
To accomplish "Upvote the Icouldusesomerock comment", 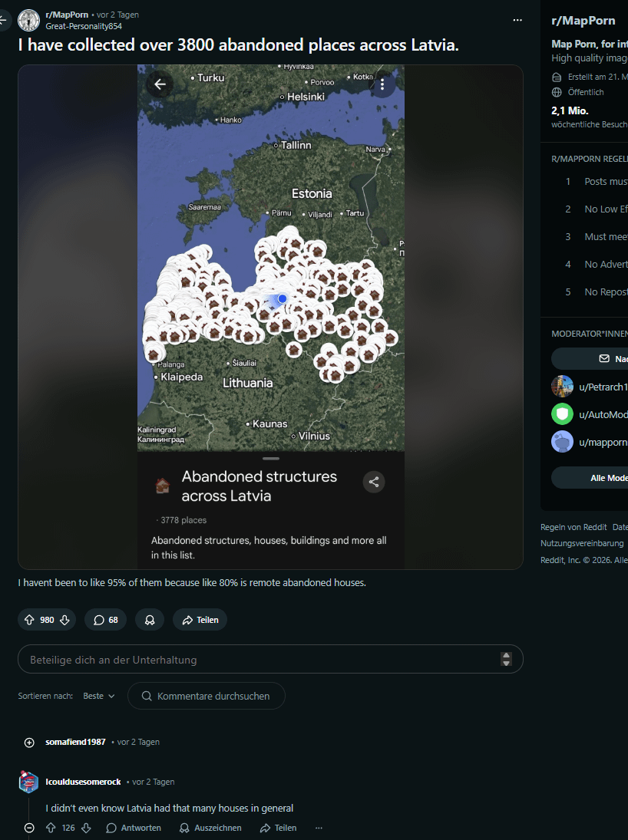I will click(x=51, y=828).
